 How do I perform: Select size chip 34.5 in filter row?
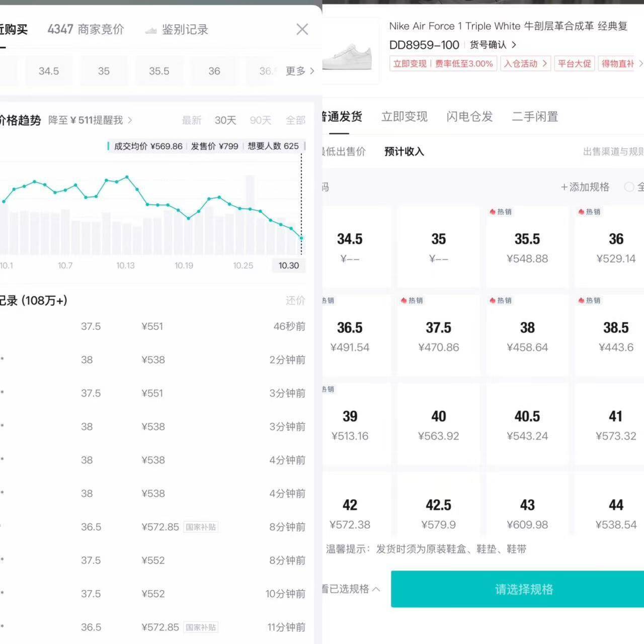pos(49,71)
